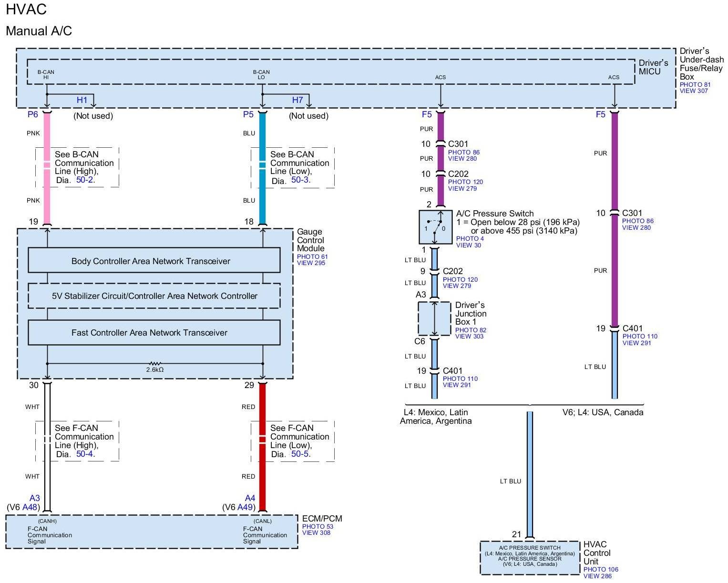
Task: Click the B-CAN HI terminal label
Action: (46, 75)
